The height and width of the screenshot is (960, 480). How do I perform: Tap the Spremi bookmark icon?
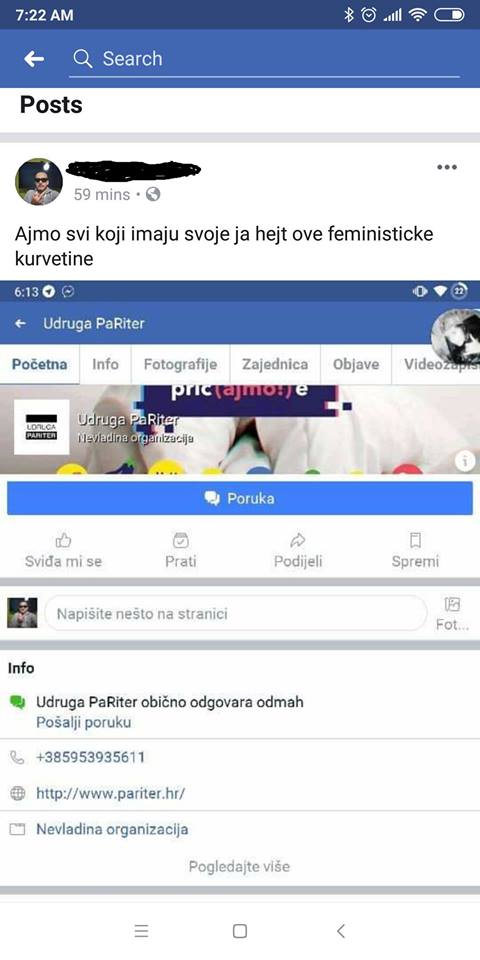pos(415,550)
